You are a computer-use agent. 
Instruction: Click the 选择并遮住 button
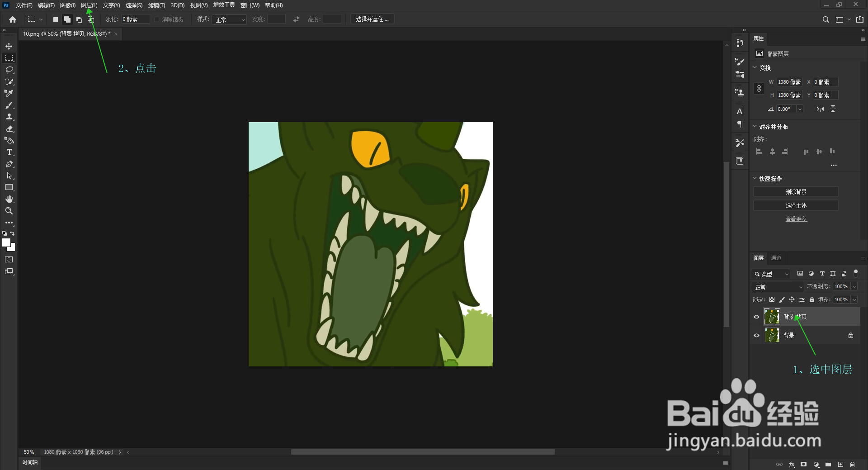point(372,19)
